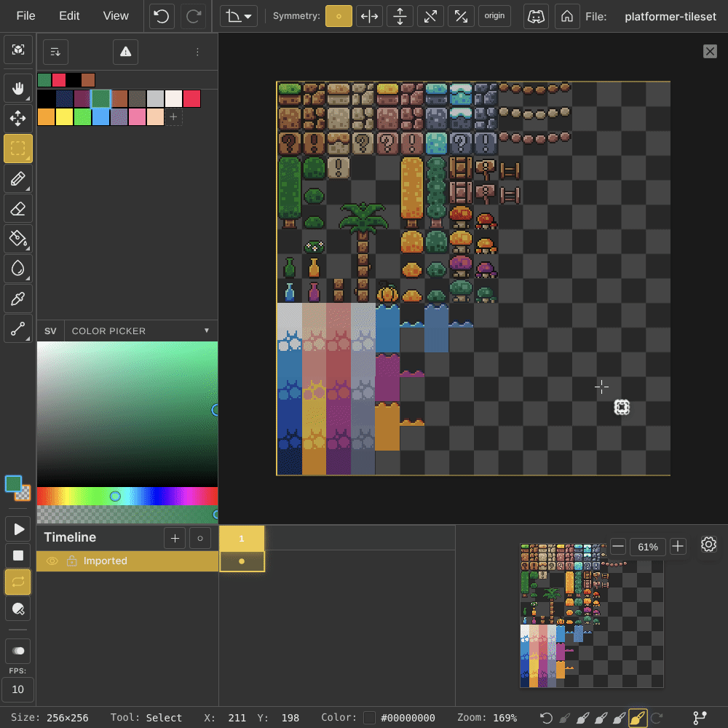
Task: Select the Blur droplet tool
Action: [18, 269]
